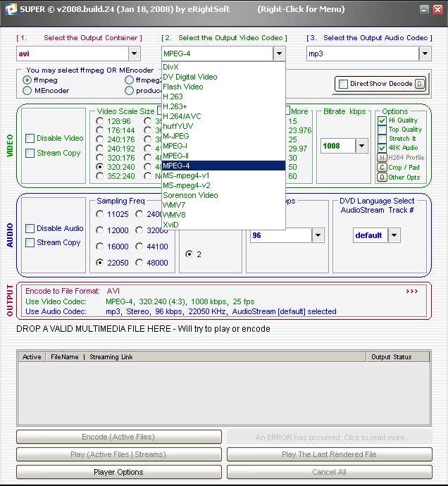Image resolution: width=448 pixels, height=486 pixels.
Task: Select H.264/AVC from the codec list
Action: click(182, 116)
